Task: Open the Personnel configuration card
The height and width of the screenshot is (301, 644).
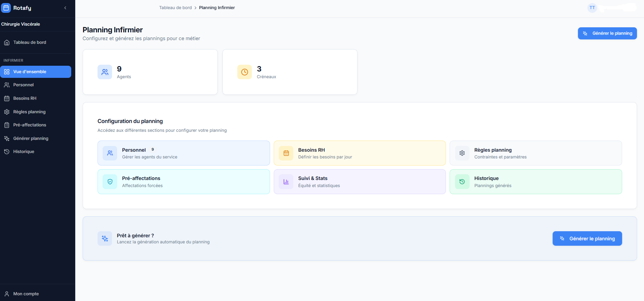Action: pos(184,153)
